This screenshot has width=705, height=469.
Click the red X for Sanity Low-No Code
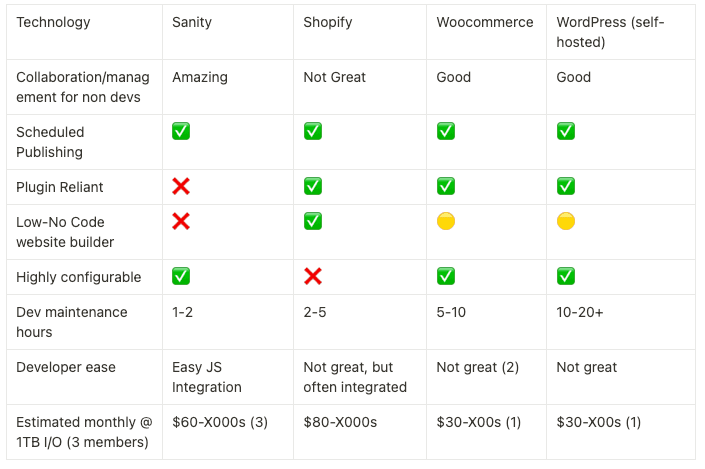[181, 221]
